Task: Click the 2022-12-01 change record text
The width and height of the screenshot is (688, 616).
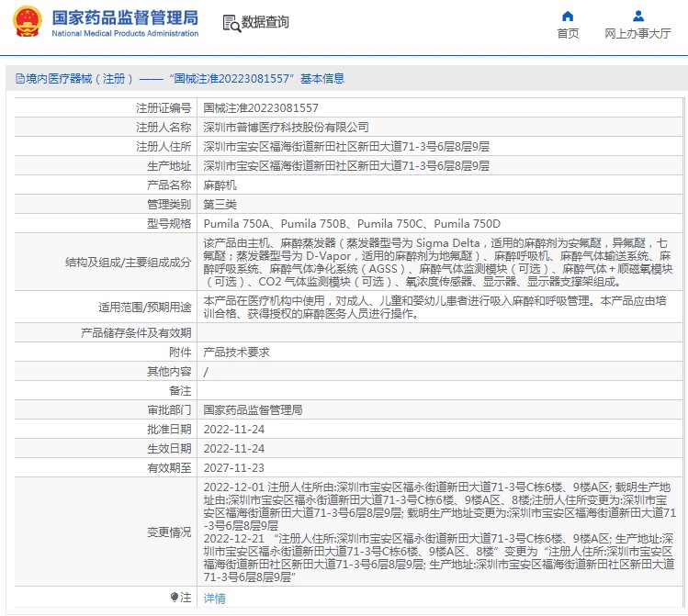Action: click(x=439, y=507)
